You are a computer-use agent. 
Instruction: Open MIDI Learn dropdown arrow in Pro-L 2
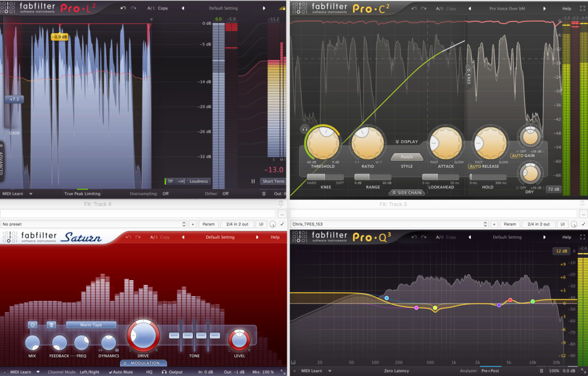click(x=31, y=194)
